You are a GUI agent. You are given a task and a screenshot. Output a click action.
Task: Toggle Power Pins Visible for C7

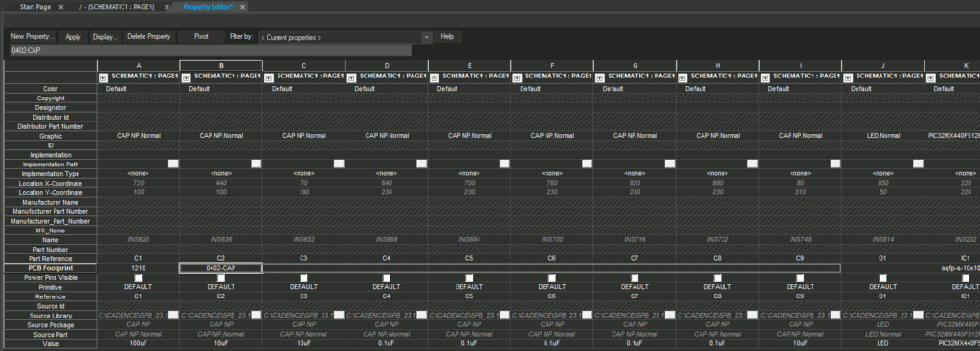coord(635,278)
